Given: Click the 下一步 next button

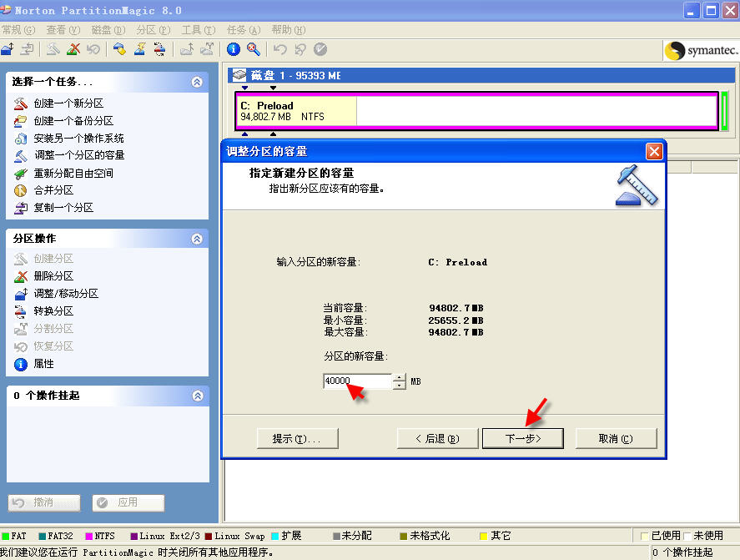Looking at the screenshot, I should pyautogui.click(x=523, y=439).
